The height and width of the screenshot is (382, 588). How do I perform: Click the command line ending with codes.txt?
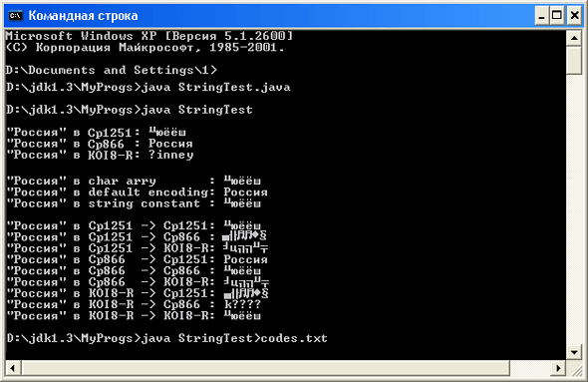(166, 338)
